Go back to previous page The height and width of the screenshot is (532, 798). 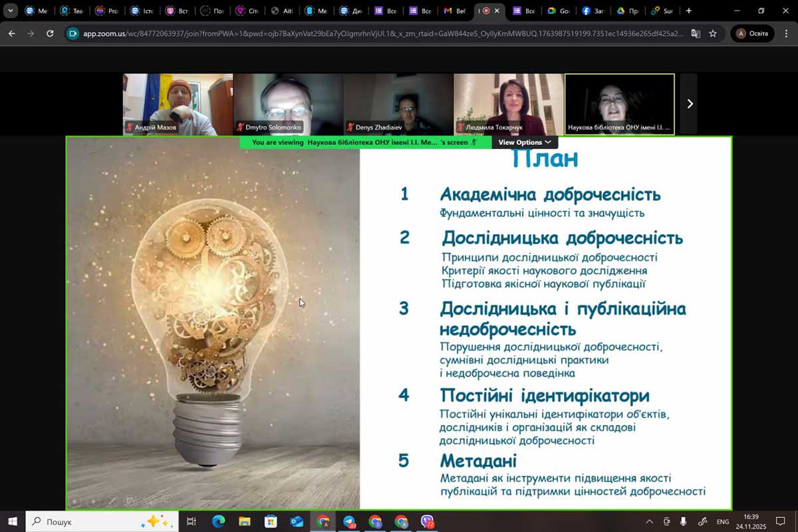[x=12, y=33]
